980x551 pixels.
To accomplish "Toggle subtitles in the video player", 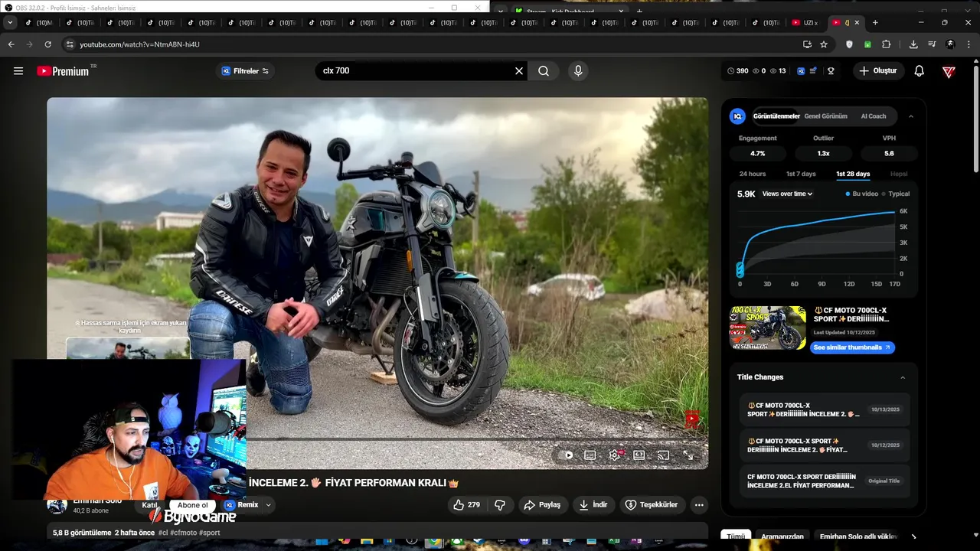I will tap(590, 455).
